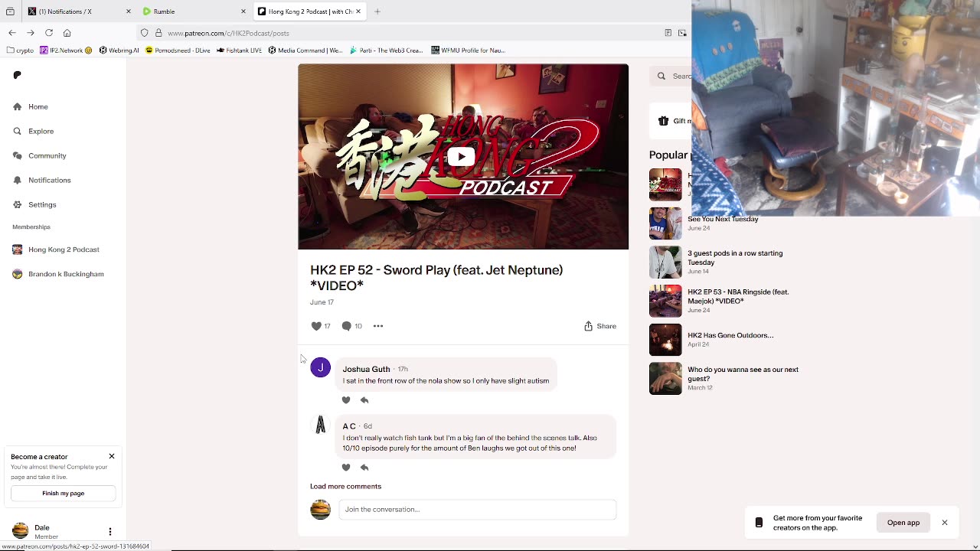Select Hong Kong 2 Podcast browser tab
980x551 pixels.
click(x=310, y=11)
